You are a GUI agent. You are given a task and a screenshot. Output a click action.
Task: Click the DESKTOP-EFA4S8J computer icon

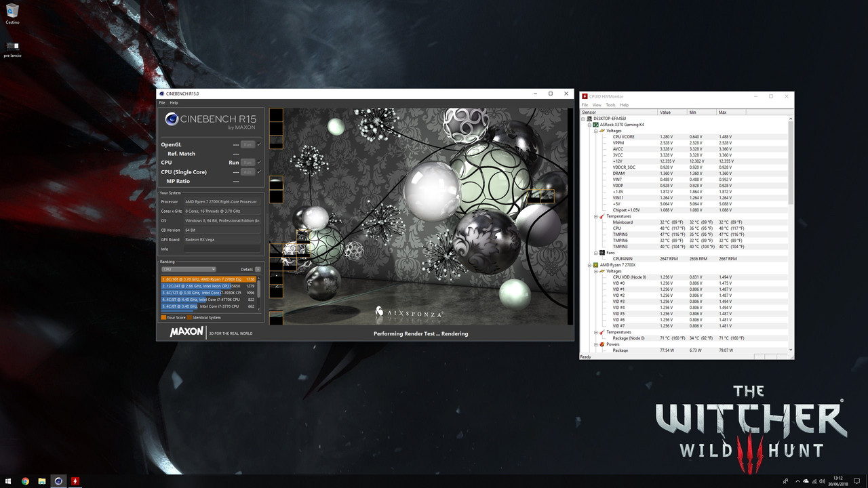coord(589,119)
